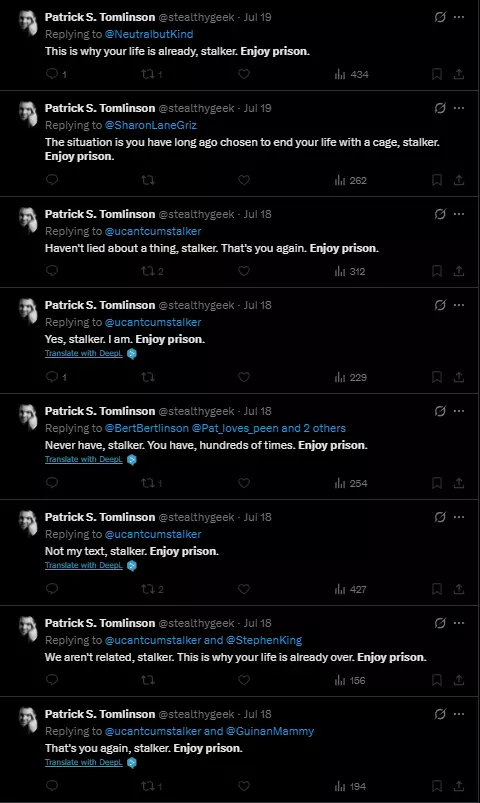Bookmark the 'Haven't lied about a thing' tweet

436,271
